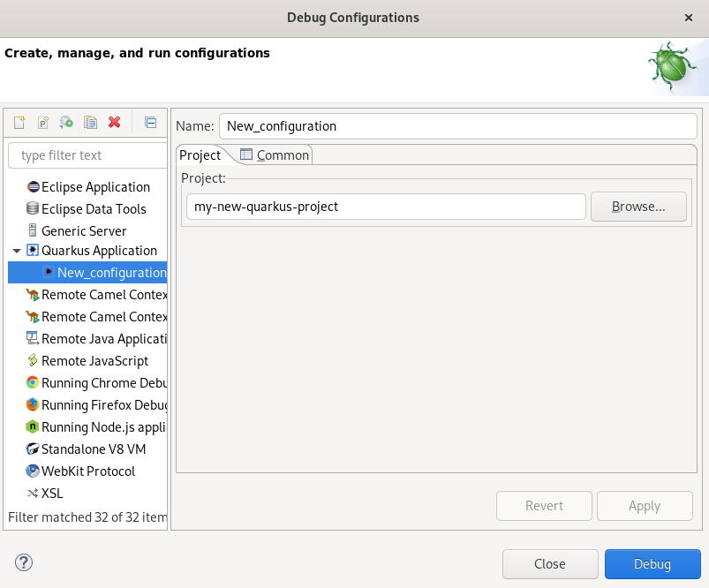Duplicate the selected launch configuration
This screenshot has width=709, height=588.
90,122
